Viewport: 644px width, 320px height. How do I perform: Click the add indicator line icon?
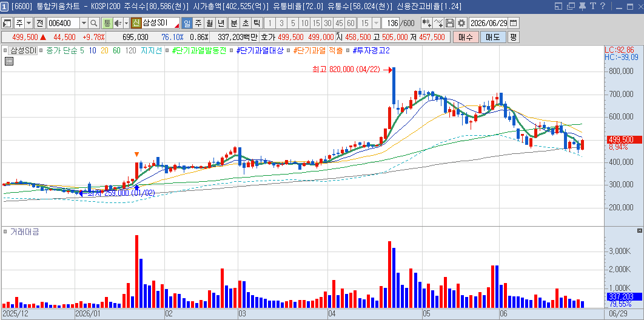(438, 23)
